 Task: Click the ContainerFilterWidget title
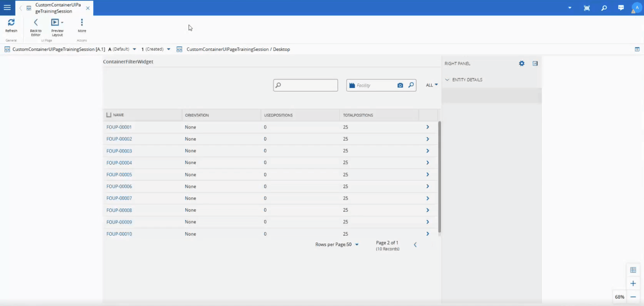click(128, 61)
